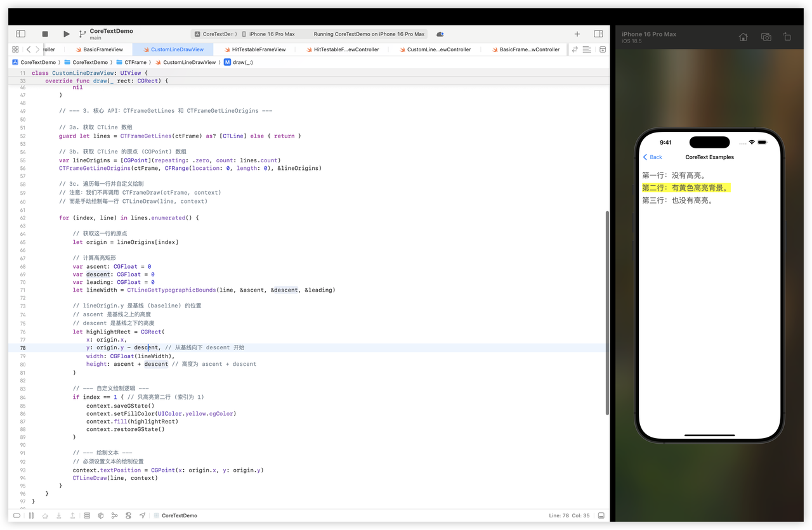The height and width of the screenshot is (530, 812).
Task: Click the Xcode Cloud status icon
Action: coord(440,34)
